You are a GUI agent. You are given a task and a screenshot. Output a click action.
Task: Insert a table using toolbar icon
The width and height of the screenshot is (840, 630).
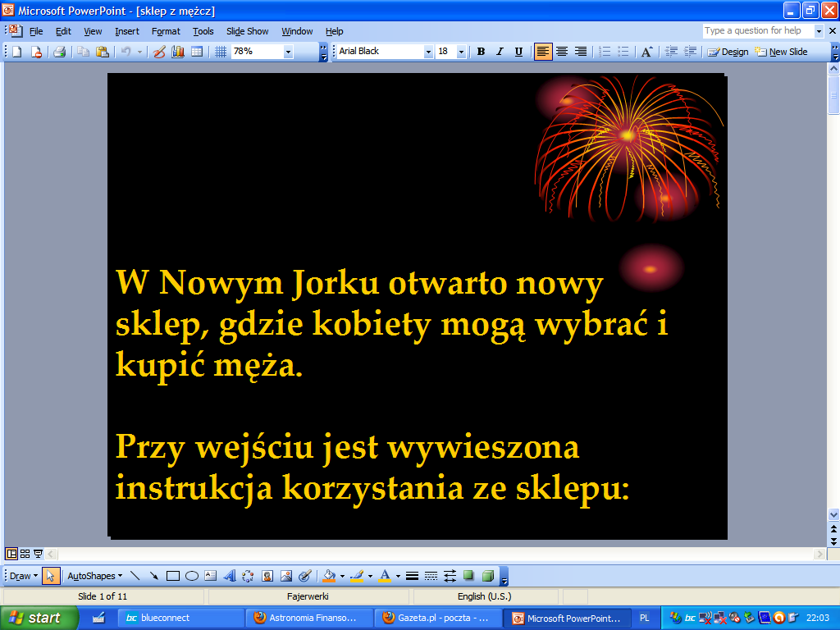(x=197, y=52)
